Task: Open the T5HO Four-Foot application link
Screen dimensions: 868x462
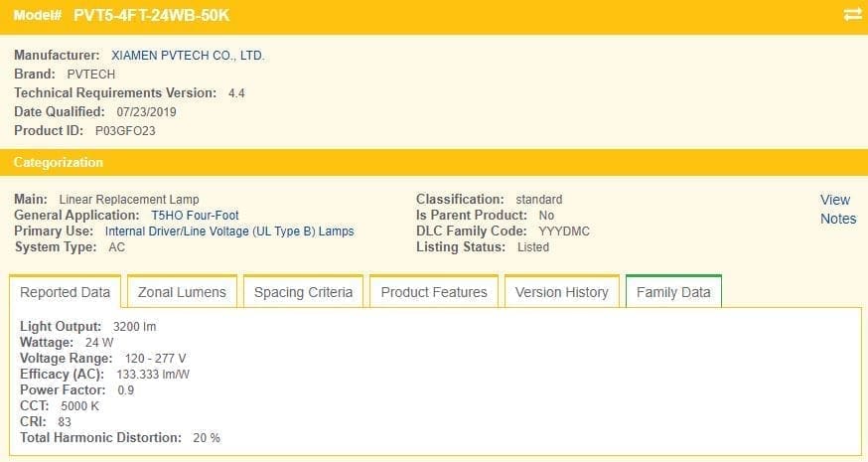Action: point(195,215)
